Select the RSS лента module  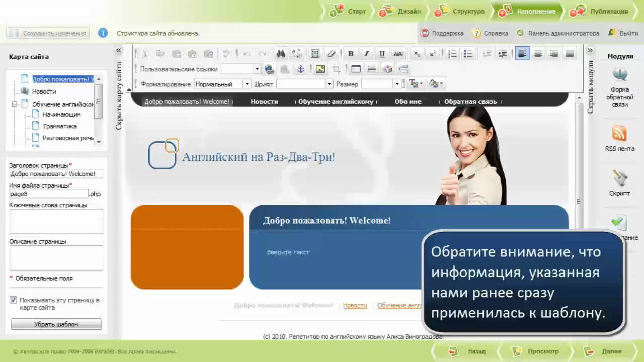[619, 139]
